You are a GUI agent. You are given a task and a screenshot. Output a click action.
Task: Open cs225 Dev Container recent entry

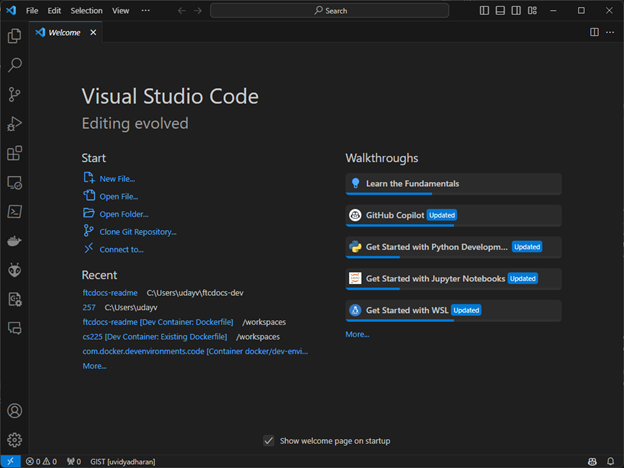click(154, 337)
